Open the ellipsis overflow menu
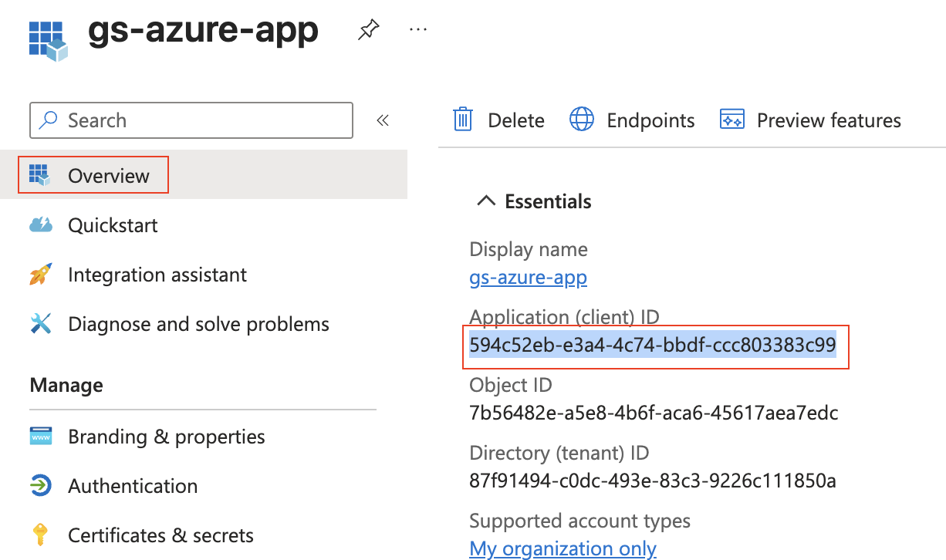The width and height of the screenshot is (946, 560). click(x=418, y=29)
